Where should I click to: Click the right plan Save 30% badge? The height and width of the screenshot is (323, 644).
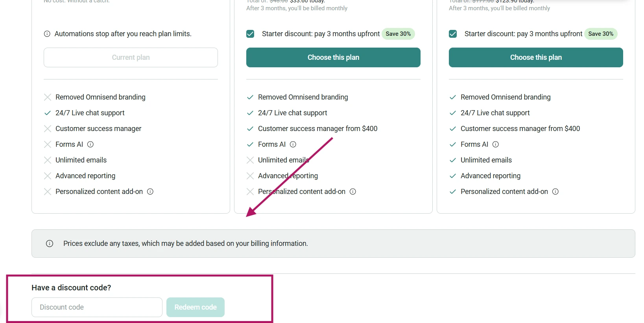601,34
